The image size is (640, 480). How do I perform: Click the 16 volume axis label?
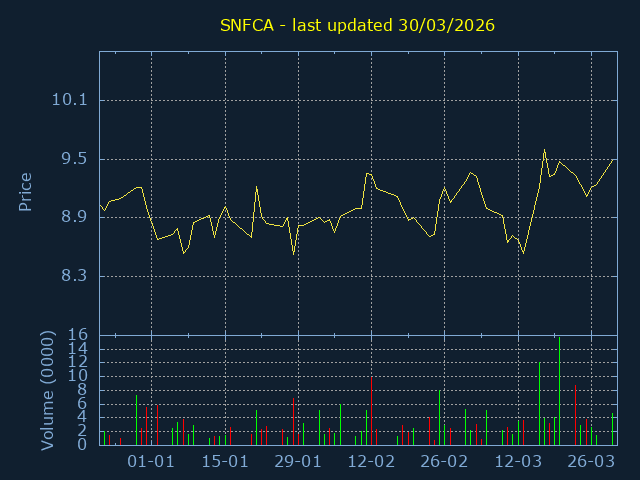pyautogui.click(x=78, y=336)
